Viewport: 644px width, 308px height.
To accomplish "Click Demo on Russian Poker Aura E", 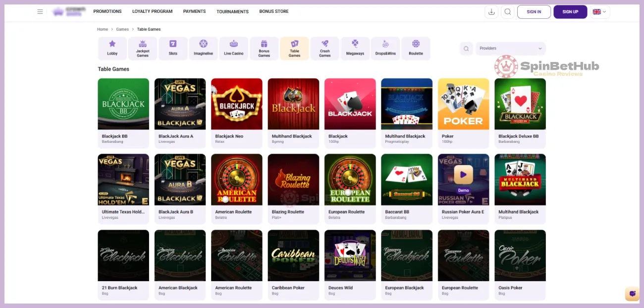I will (463, 190).
